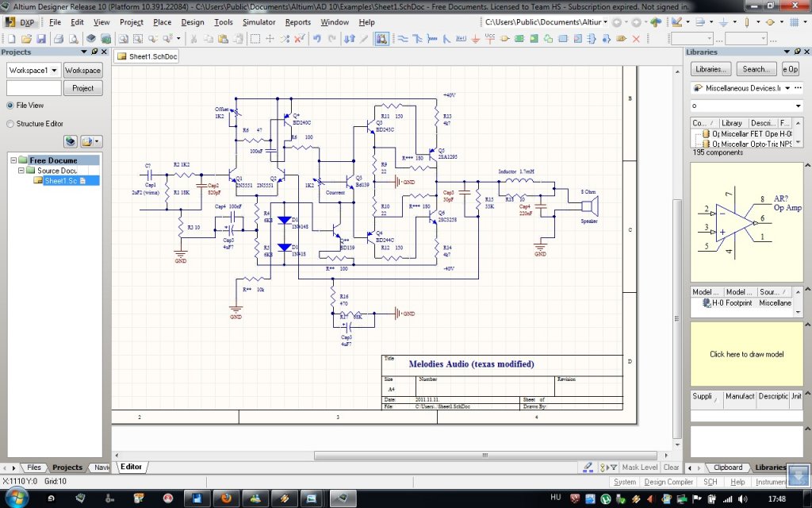Click the Project button
The width and height of the screenshot is (812, 508).
click(82, 88)
